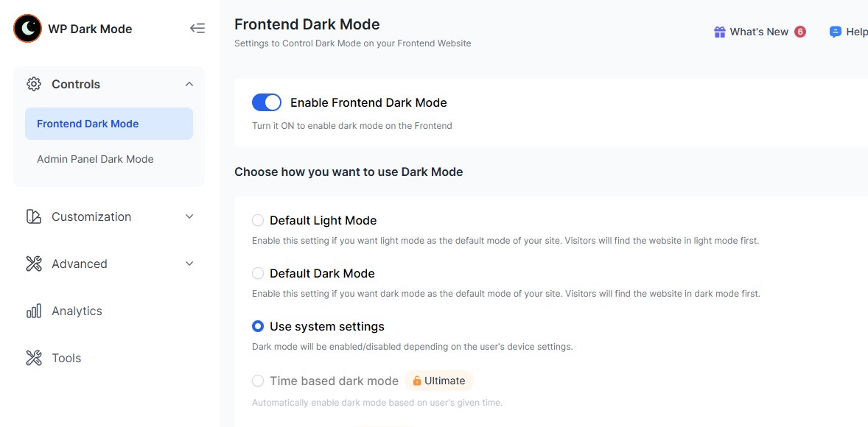Click the notification count badge
The width and height of the screenshot is (868, 427).
click(x=800, y=32)
